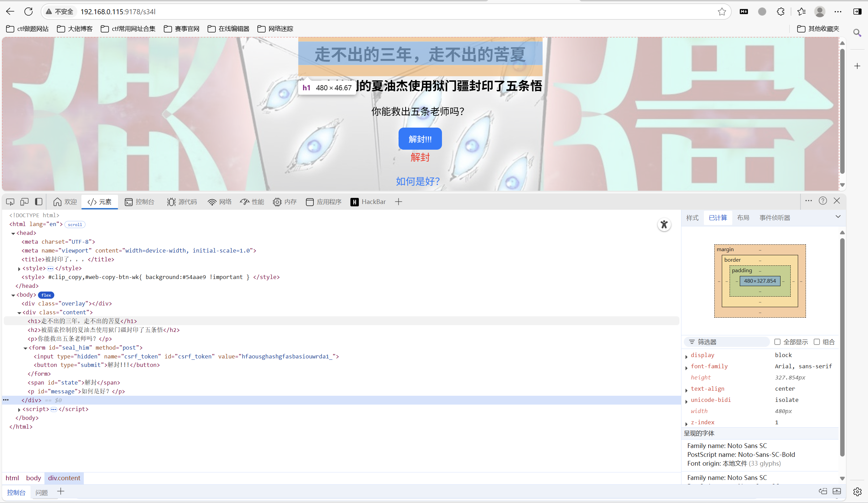868x503 pixels.
Task: Expand the z-index computed property
Action: 687,424
